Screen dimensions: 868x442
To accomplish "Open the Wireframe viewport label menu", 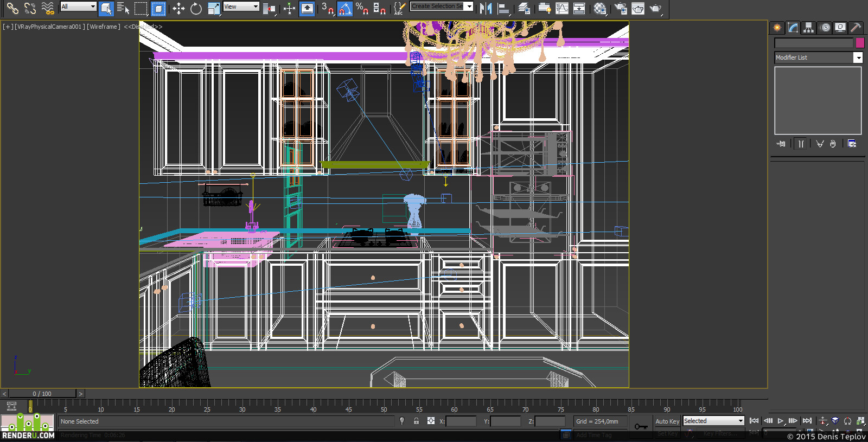I will click(x=103, y=27).
